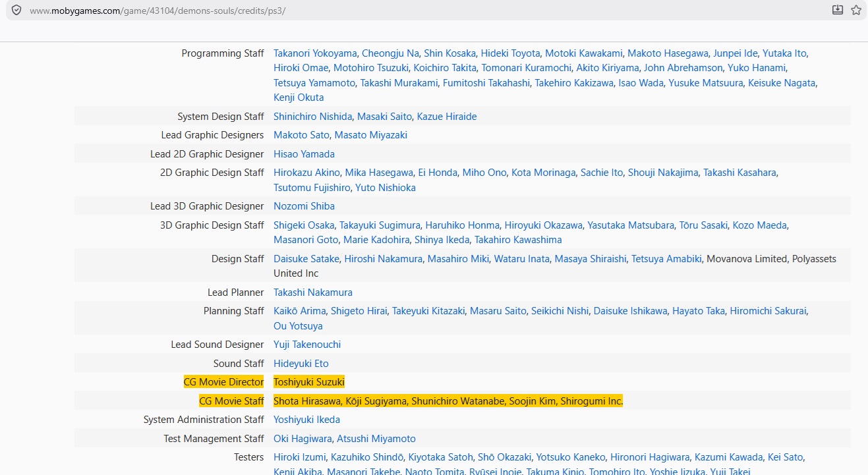The width and height of the screenshot is (868, 475).
Task: Open Hirokazu Akino link
Action: pyautogui.click(x=307, y=173)
